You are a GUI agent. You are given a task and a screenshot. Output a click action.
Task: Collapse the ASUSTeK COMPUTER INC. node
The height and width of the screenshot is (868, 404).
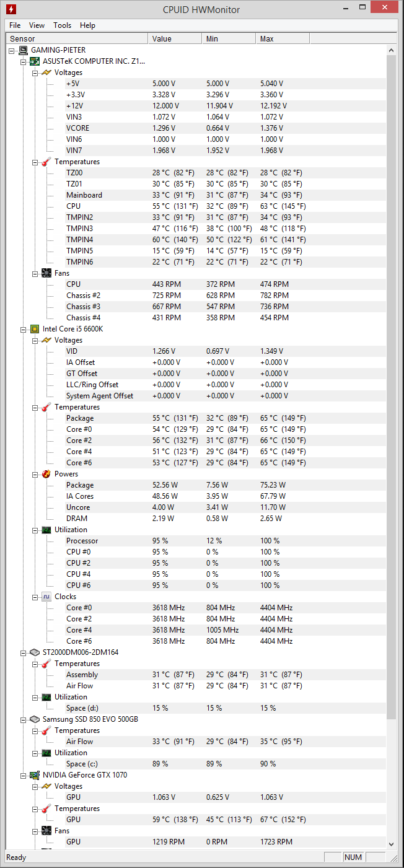tap(24, 61)
